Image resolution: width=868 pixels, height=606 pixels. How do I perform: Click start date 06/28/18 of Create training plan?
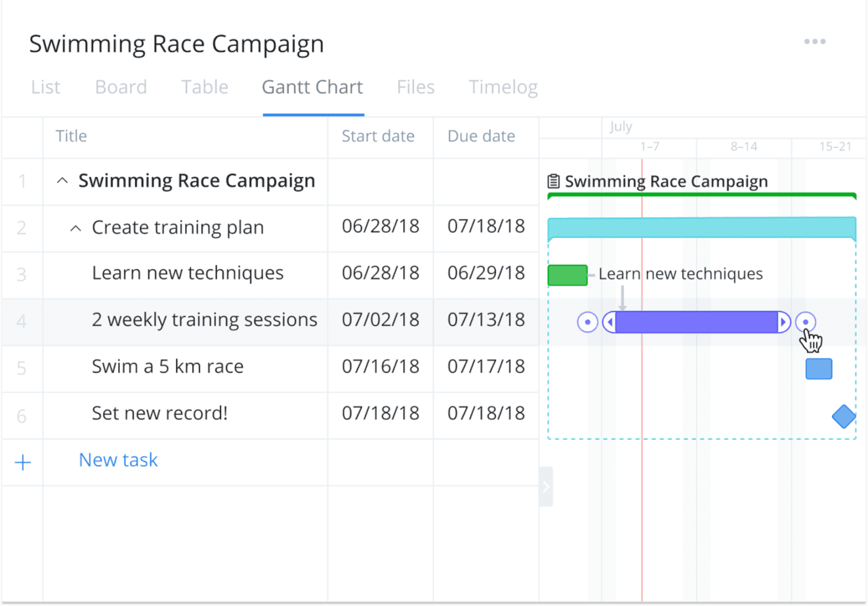tap(381, 226)
